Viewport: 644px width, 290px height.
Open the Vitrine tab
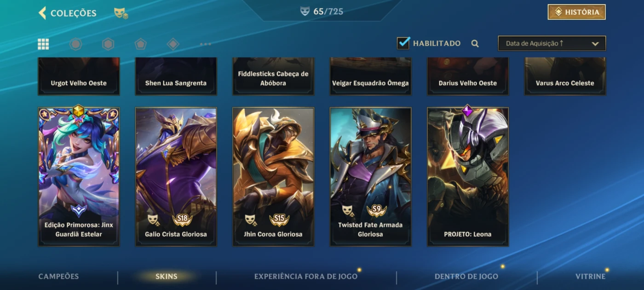591,277
